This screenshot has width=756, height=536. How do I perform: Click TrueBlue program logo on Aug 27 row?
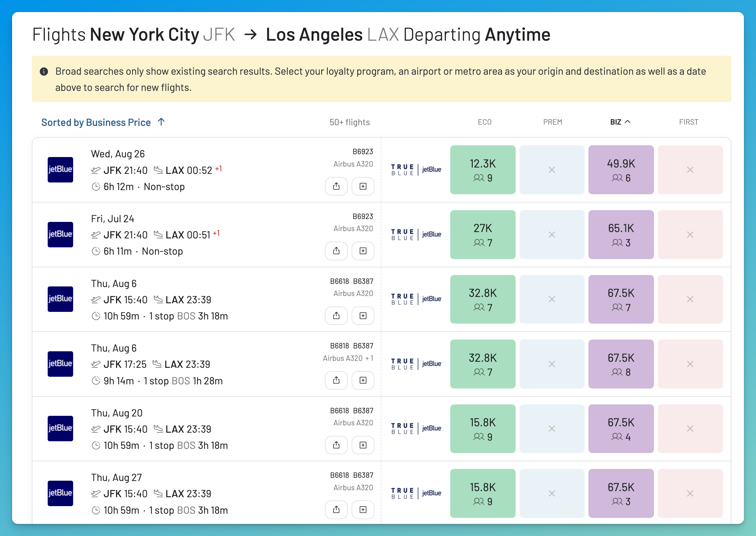[x=416, y=493]
